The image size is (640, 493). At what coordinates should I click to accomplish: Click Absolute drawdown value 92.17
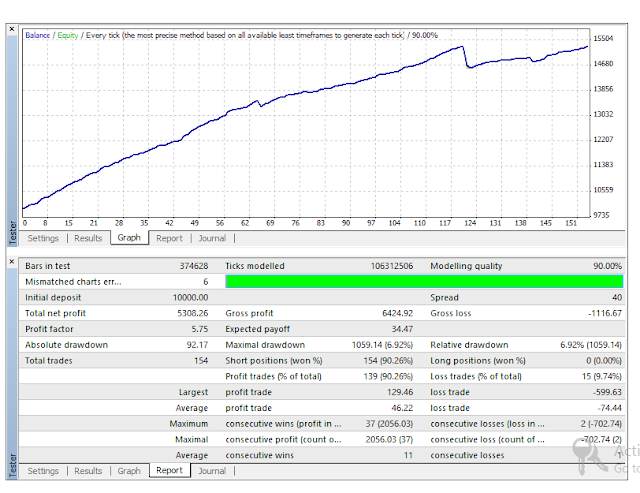[x=198, y=345]
